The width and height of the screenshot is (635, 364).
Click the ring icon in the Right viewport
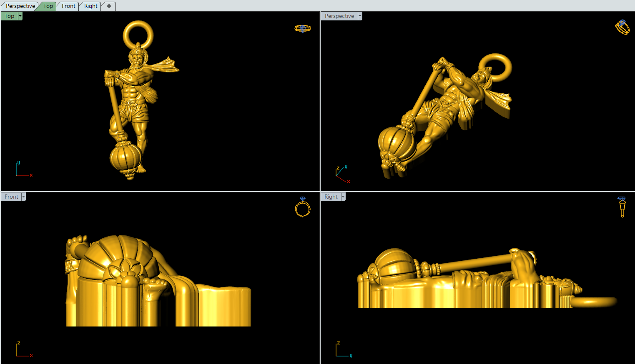[622, 207]
